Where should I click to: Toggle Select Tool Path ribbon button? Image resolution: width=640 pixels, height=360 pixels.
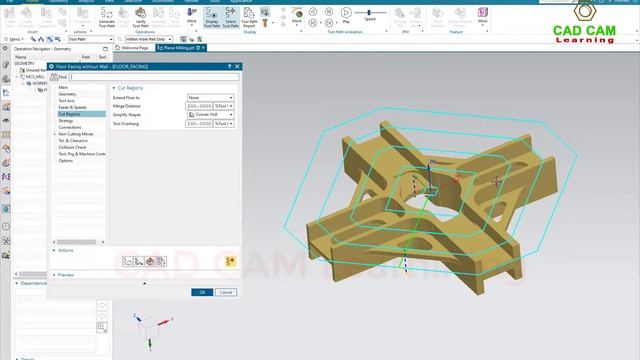tap(230, 18)
